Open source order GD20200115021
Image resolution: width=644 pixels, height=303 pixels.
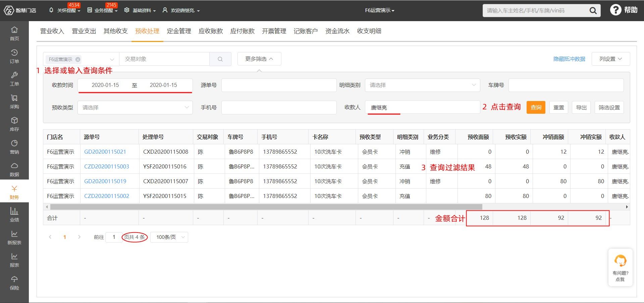[x=105, y=152]
